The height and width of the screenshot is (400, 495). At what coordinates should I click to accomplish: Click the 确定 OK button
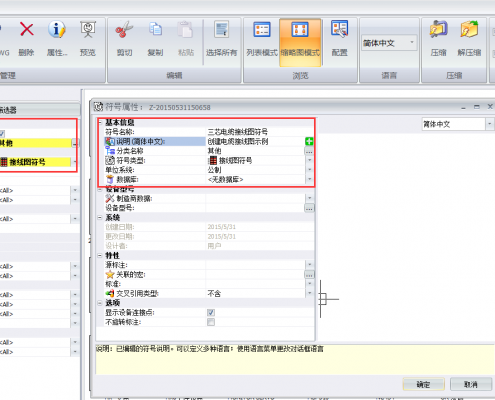(x=423, y=384)
